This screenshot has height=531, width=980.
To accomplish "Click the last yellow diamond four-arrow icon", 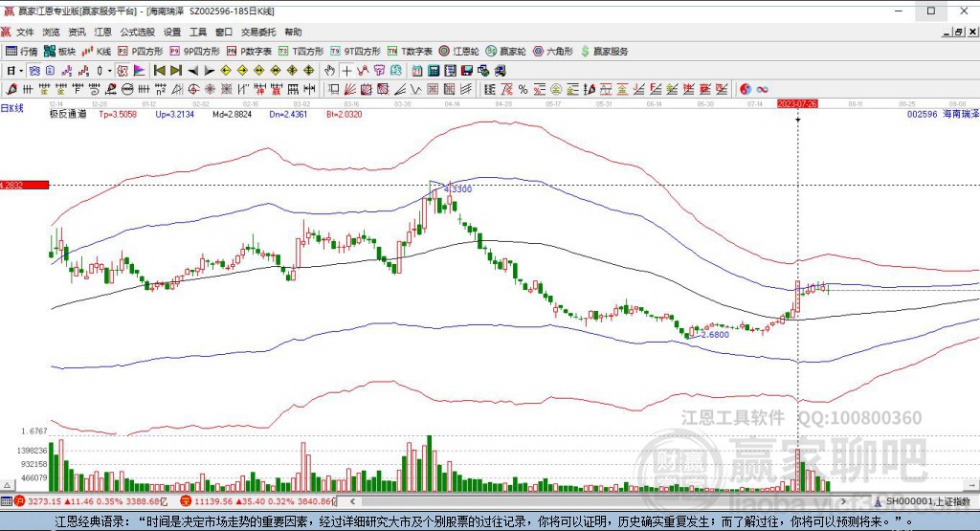I will pyautogui.click(x=309, y=71).
